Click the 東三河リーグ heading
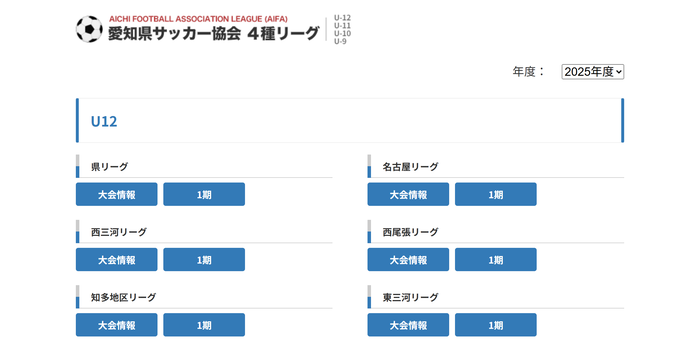This screenshot has width=700, height=360. click(x=410, y=297)
